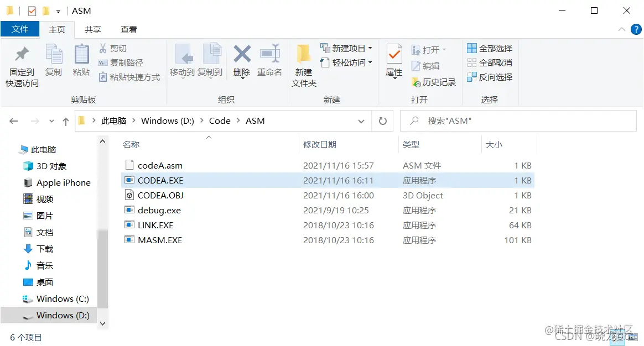Expand the New item dropdown
Image resolution: width=644 pixels, height=346 pixels.
pyautogui.click(x=370, y=49)
